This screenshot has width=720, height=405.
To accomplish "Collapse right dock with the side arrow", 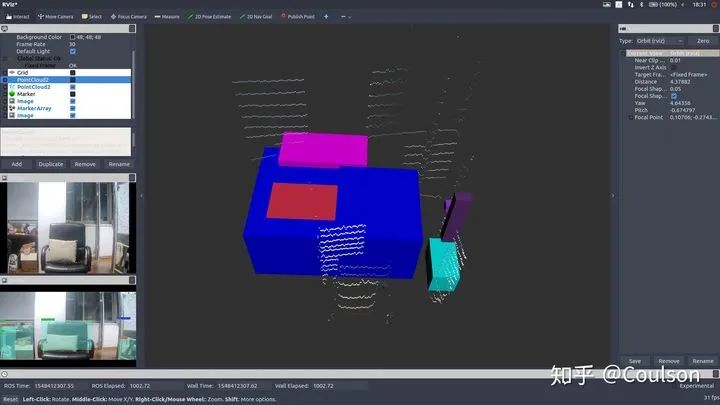I will (613, 196).
